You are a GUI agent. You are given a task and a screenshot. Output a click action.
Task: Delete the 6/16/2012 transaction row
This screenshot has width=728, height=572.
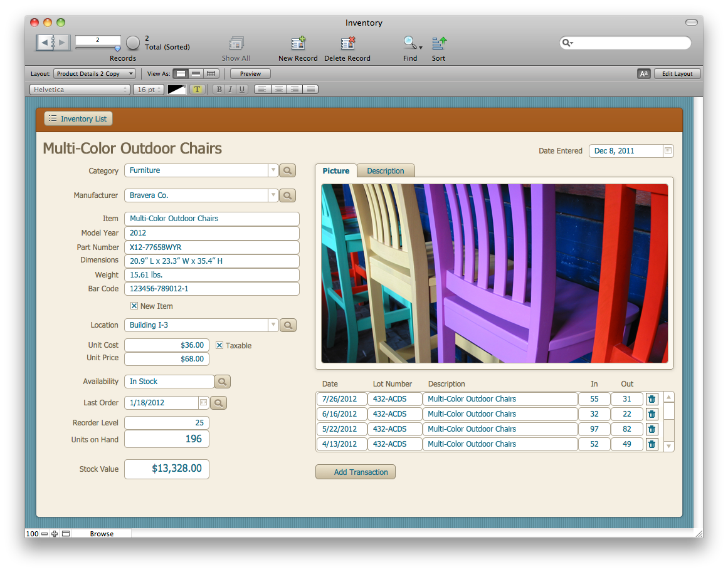pyautogui.click(x=652, y=413)
